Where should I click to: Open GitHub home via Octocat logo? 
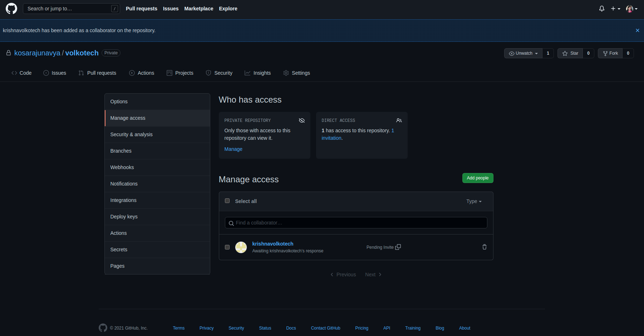[11, 9]
